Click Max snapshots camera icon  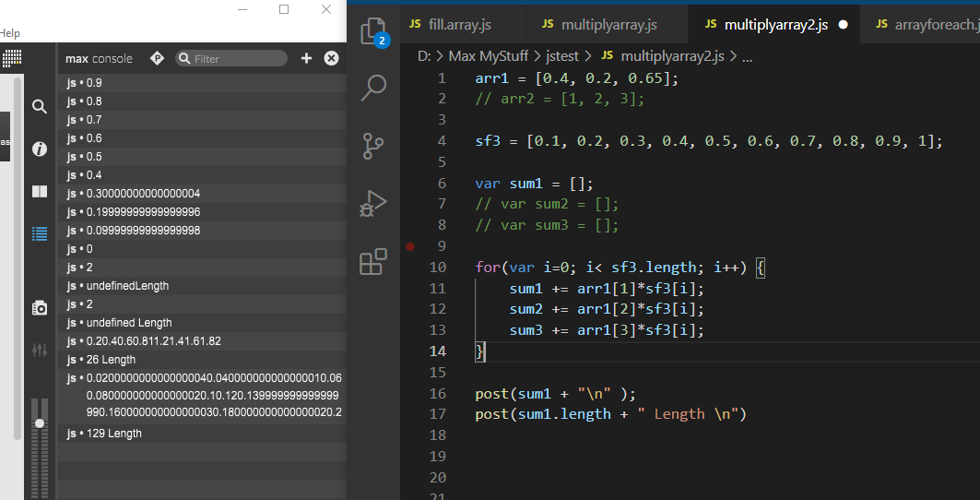pyautogui.click(x=40, y=308)
